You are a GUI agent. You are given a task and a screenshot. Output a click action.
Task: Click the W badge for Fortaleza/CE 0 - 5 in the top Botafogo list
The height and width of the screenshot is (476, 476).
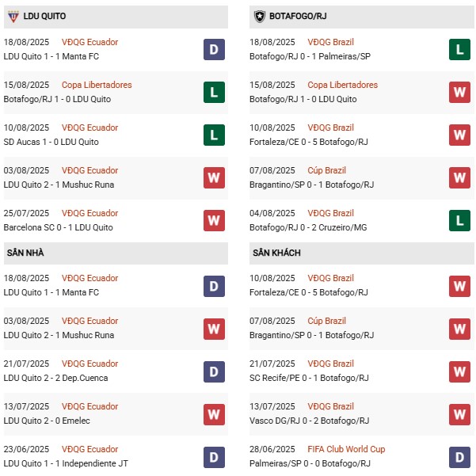[x=460, y=135]
